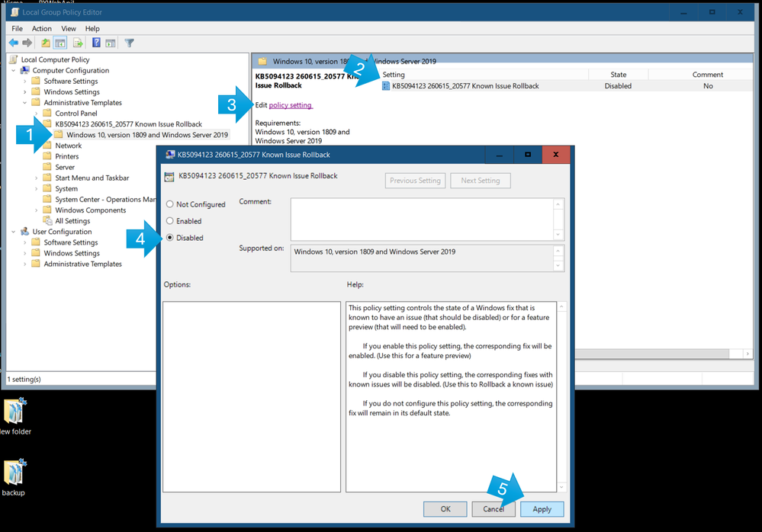Click the Printers folder icon in tree
This screenshot has width=762, height=532.
(x=47, y=156)
